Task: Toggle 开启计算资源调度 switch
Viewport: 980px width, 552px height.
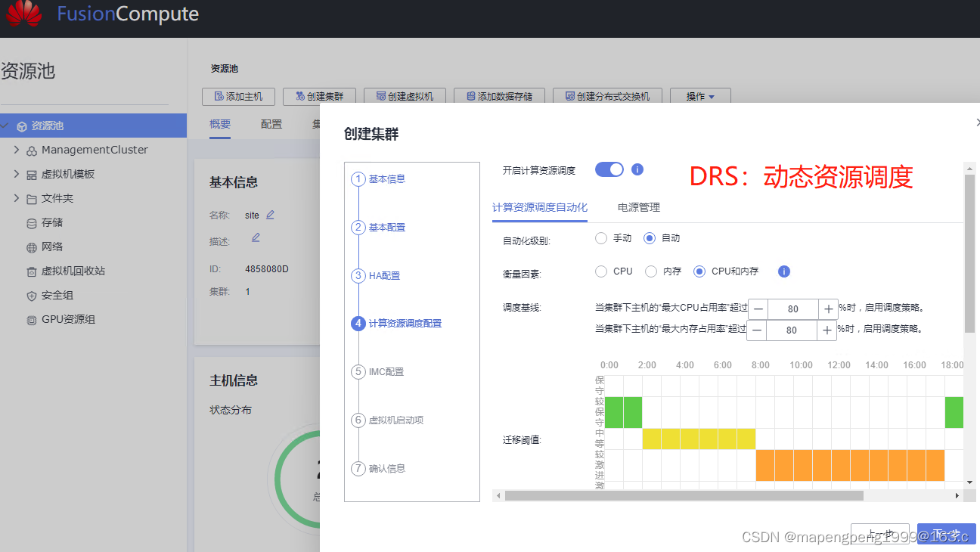Action: [609, 169]
